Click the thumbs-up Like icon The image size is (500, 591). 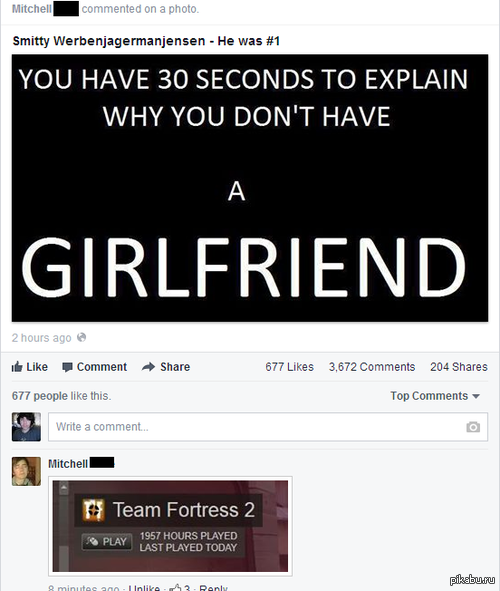[17, 366]
